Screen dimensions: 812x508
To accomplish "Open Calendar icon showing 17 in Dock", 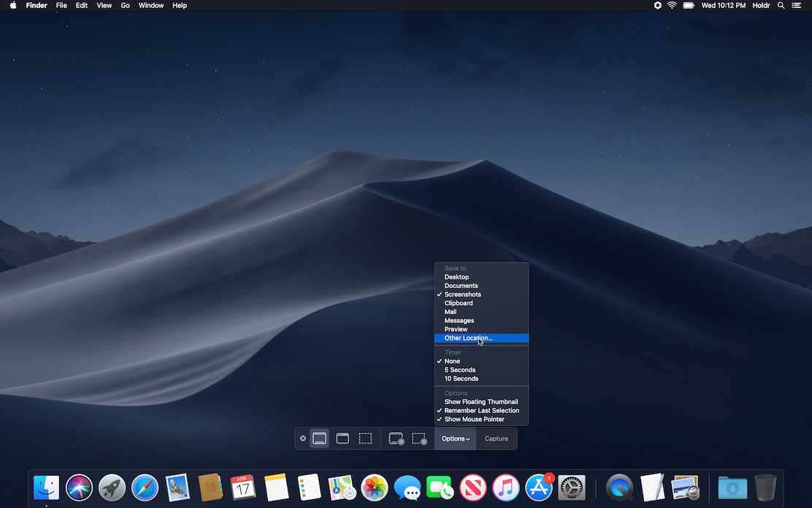I will (243, 488).
